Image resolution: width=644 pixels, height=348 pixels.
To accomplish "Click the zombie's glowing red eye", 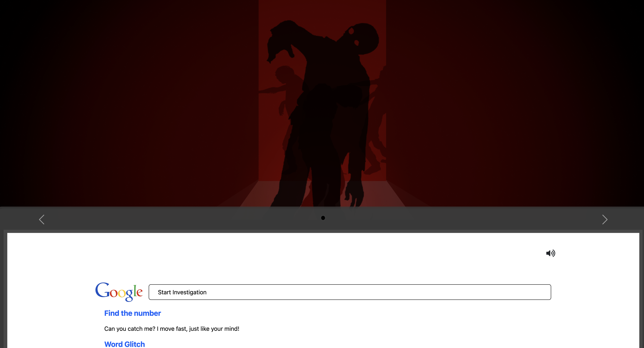I will point(352,31).
